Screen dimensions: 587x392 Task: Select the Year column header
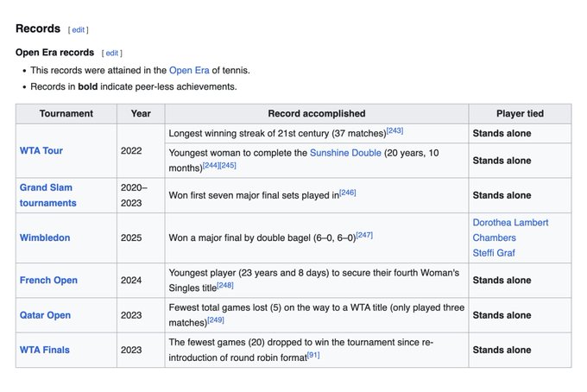pyautogui.click(x=141, y=113)
